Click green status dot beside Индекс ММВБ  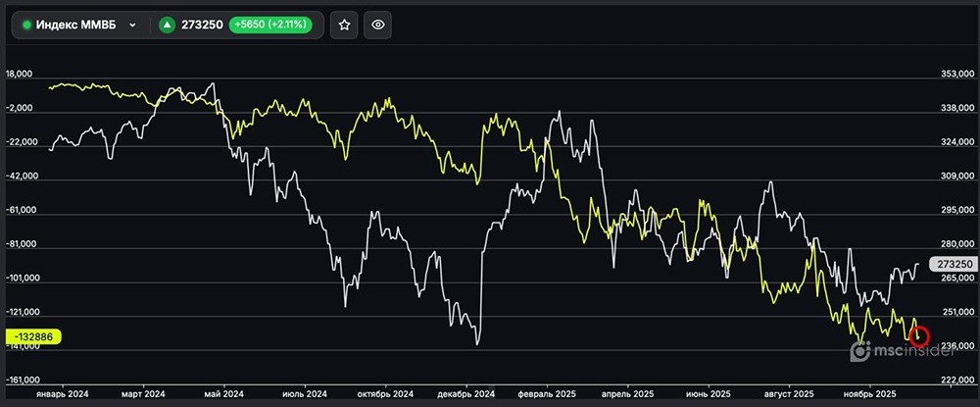[26, 25]
